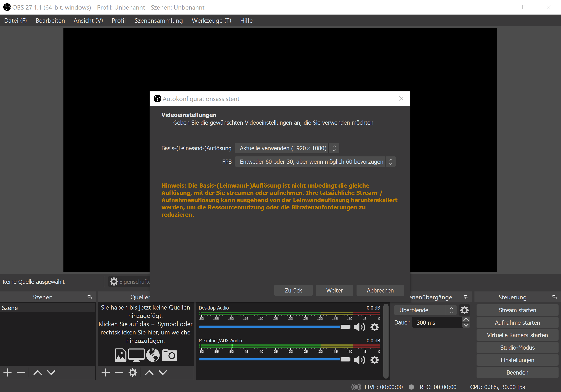Select the Szene entry in the scenes list
The width and height of the screenshot is (561, 392).
(10, 307)
